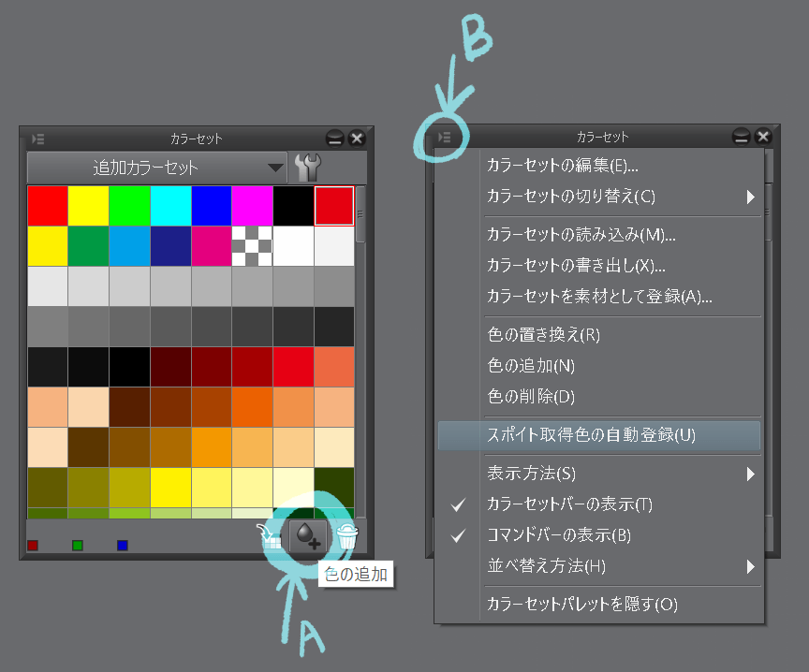This screenshot has height=672, width=809.
Task: Choose カラーセットパレットを隠す(O) menu entry
Action: click(581, 605)
